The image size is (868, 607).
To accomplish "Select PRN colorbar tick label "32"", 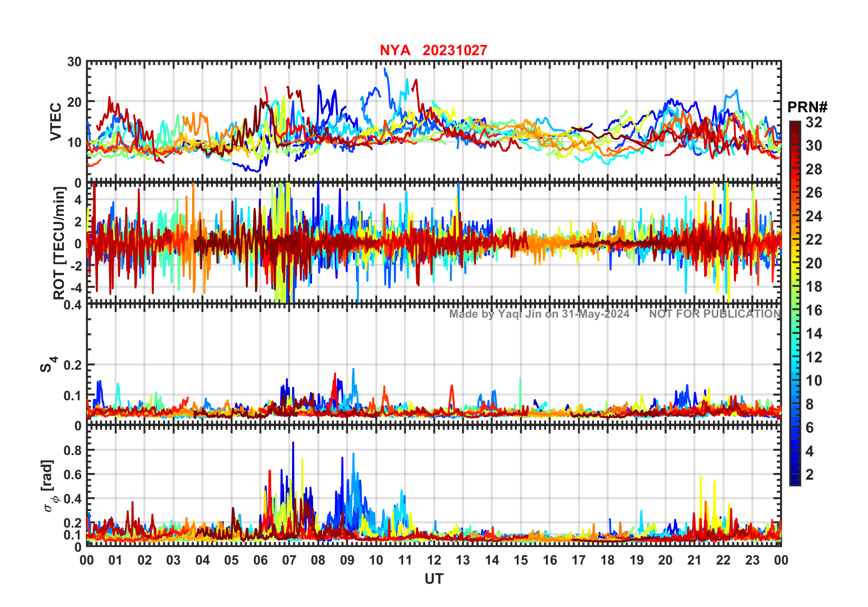I will click(814, 122).
